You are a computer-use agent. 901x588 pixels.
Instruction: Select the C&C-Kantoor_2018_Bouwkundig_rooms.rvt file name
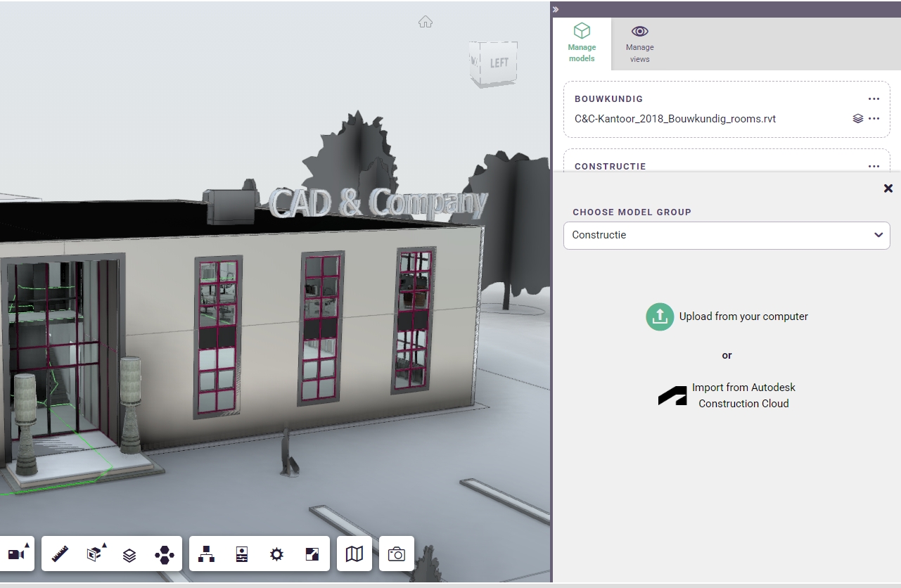[675, 119]
